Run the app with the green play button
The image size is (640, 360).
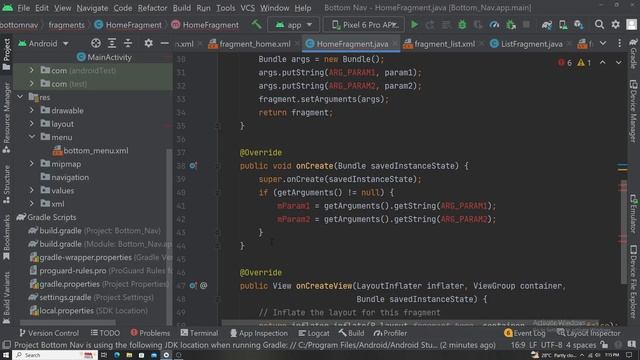[414, 25]
